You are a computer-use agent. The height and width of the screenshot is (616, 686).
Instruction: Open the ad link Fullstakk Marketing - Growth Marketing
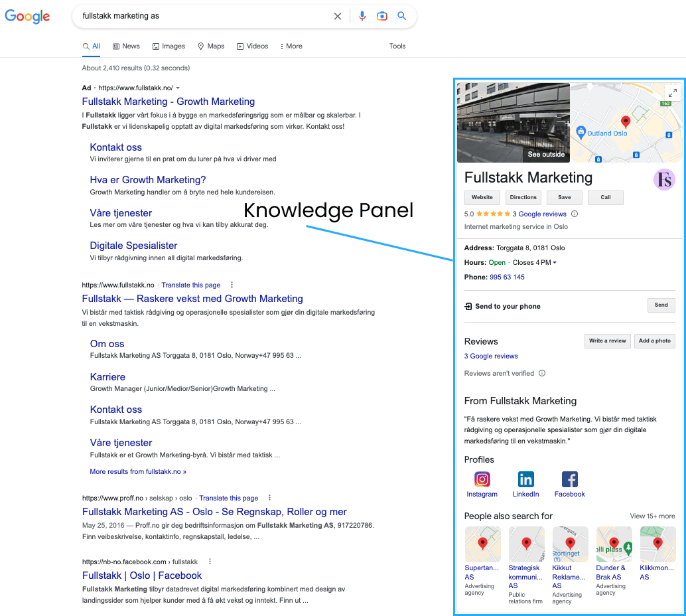[169, 102]
